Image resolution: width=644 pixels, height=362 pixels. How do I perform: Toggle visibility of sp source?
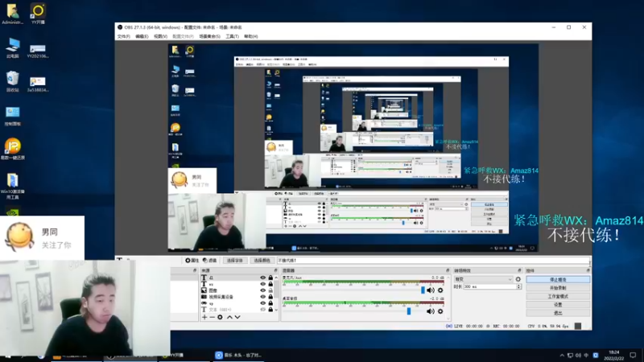pos(263,303)
